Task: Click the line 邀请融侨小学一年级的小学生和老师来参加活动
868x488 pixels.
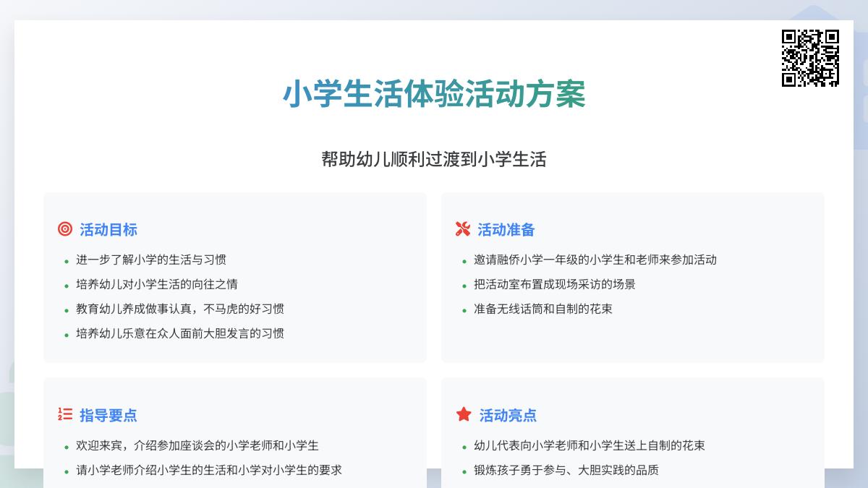Action: point(595,260)
